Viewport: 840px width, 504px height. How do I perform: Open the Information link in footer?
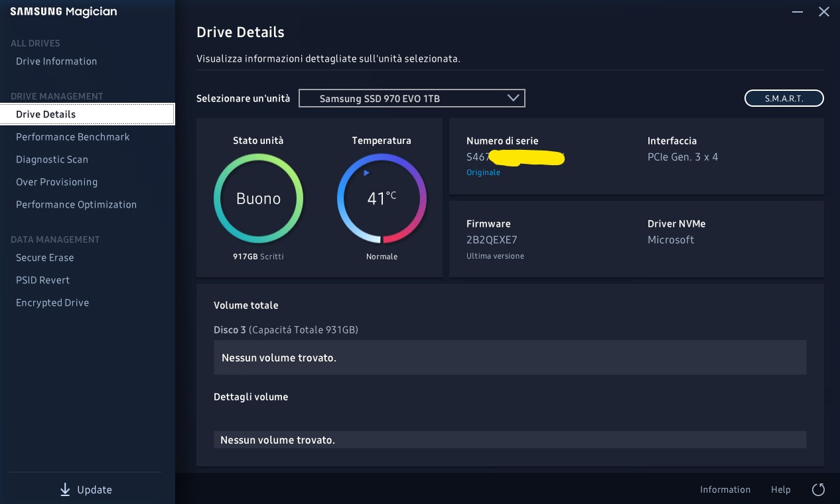pyautogui.click(x=725, y=489)
